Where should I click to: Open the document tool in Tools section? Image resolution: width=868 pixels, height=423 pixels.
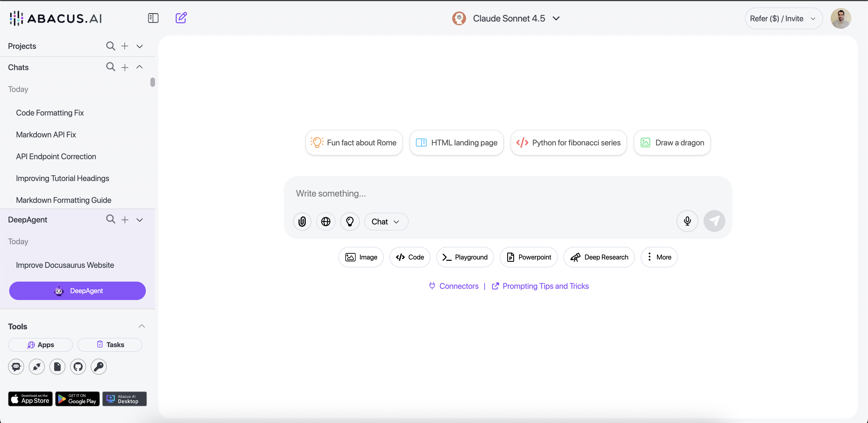pyautogui.click(x=57, y=367)
